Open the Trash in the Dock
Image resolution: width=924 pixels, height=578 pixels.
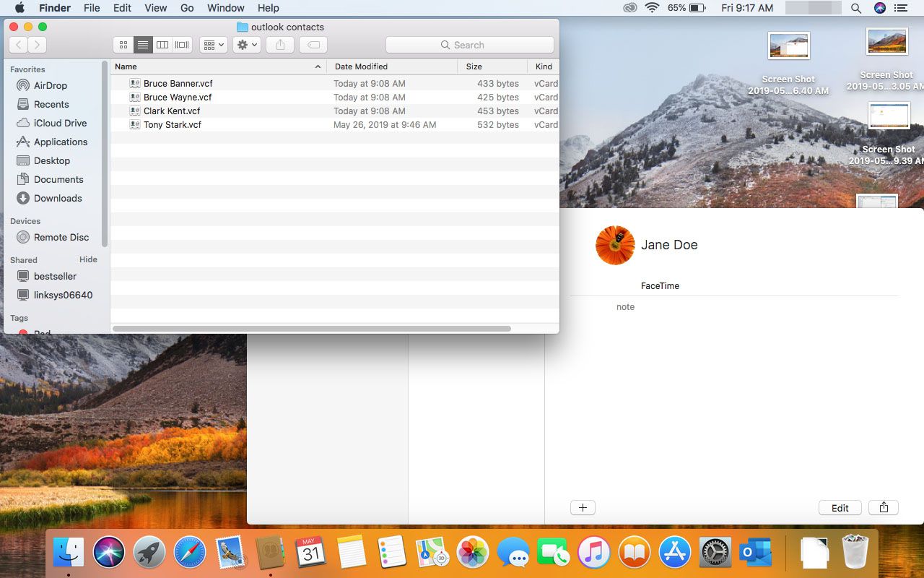tap(856, 552)
